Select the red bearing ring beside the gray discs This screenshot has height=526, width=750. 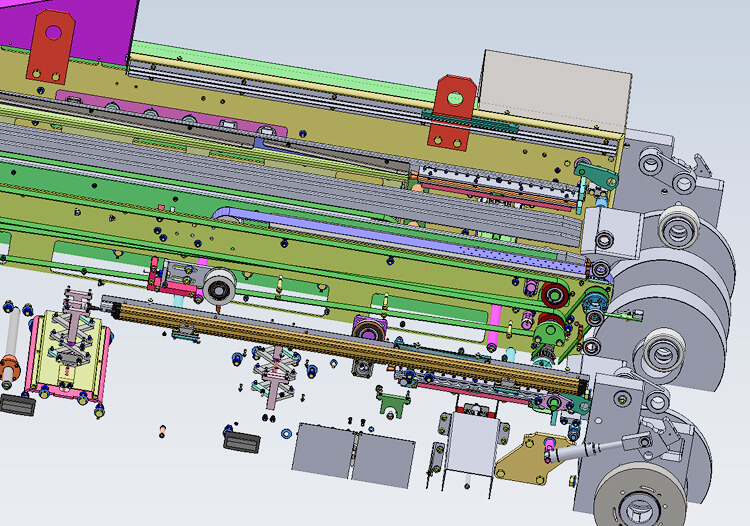pyautogui.click(x=553, y=296)
